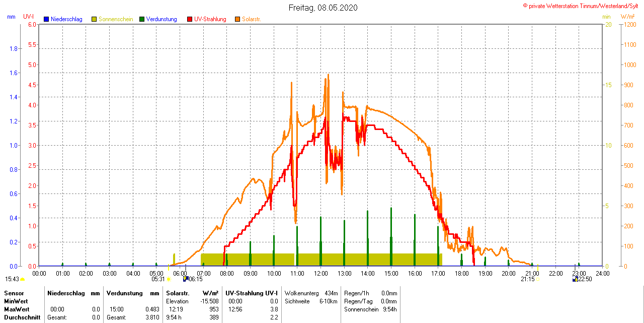Screen dimensions: 644x323
Task: Click the Verdunstung maximum value 0.483
Action: pyautogui.click(x=152, y=309)
